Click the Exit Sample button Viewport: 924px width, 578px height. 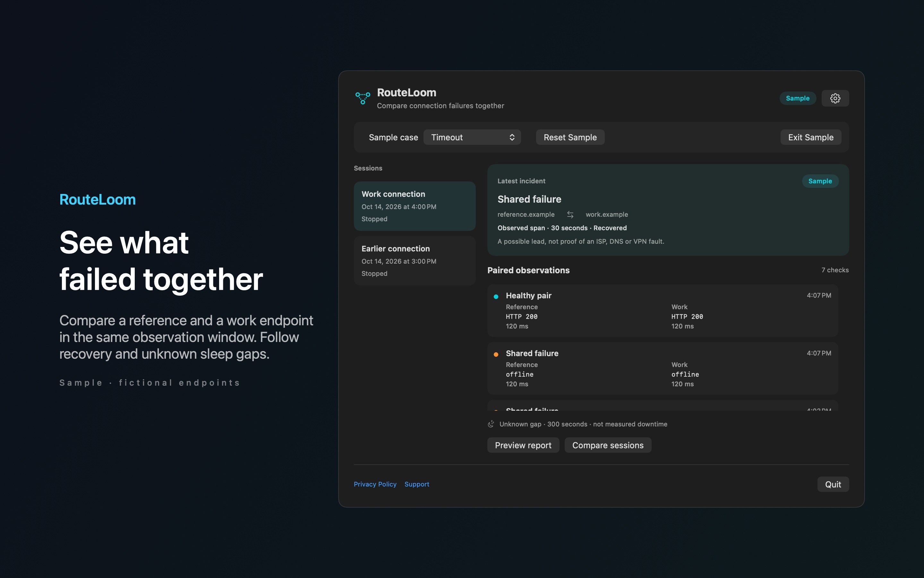[811, 137]
